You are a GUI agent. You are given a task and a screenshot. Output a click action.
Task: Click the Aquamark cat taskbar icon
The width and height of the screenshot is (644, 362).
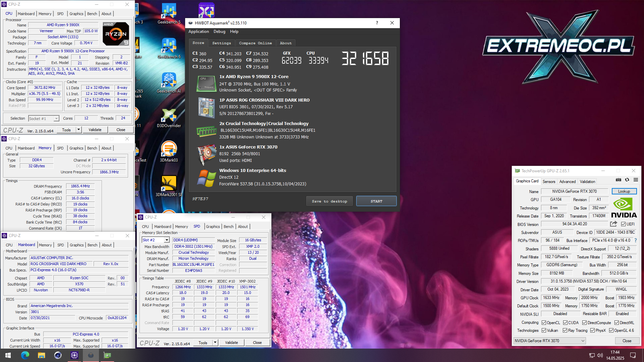[91, 355]
